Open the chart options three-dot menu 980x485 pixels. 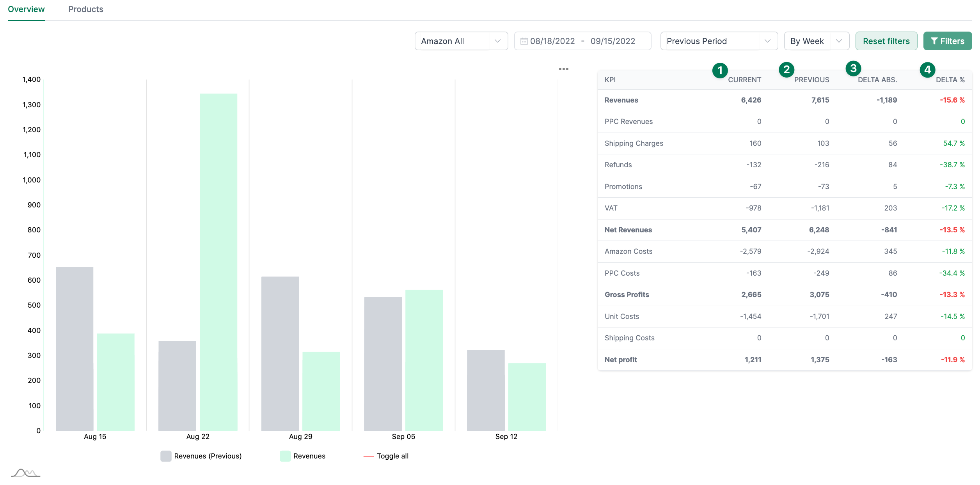563,69
